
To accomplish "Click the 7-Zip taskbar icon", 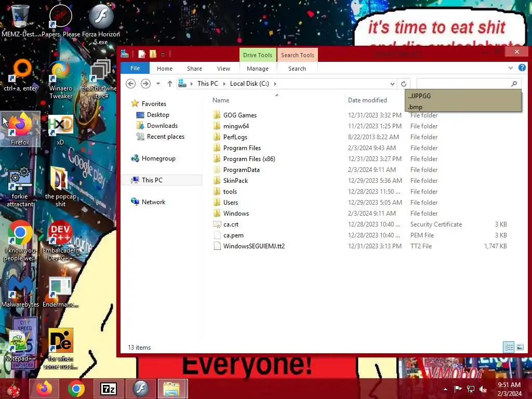I will 108,389.
